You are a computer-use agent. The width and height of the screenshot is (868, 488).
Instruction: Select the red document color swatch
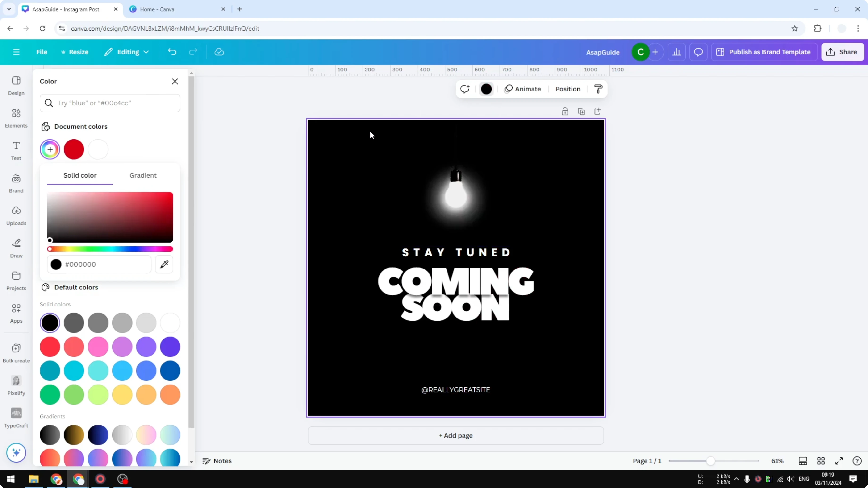tap(74, 149)
